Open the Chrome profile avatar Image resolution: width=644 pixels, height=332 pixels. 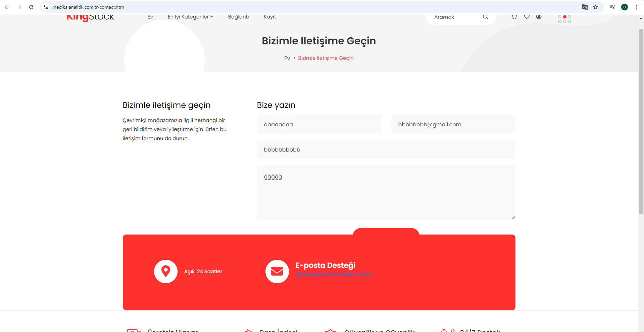[625, 7]
